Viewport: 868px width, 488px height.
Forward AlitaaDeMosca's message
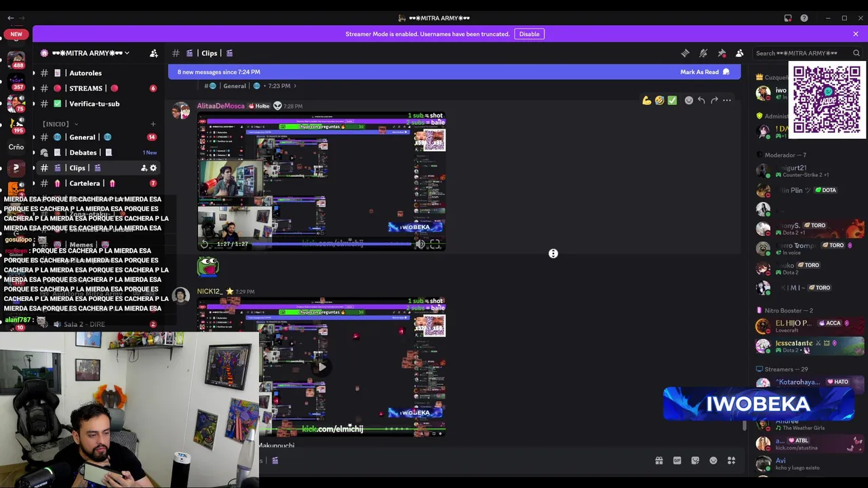click(x=714, y=100)
